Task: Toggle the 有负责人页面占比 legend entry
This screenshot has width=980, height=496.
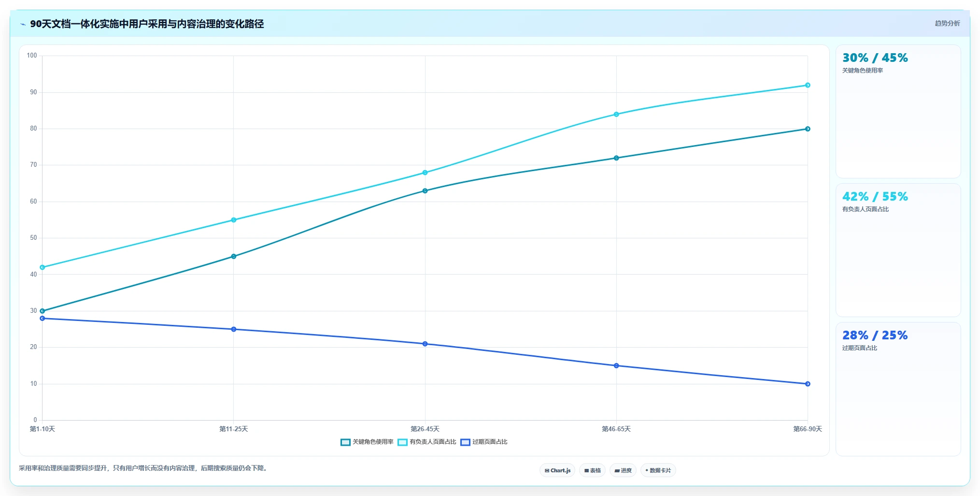Action: tap(427, 442)
